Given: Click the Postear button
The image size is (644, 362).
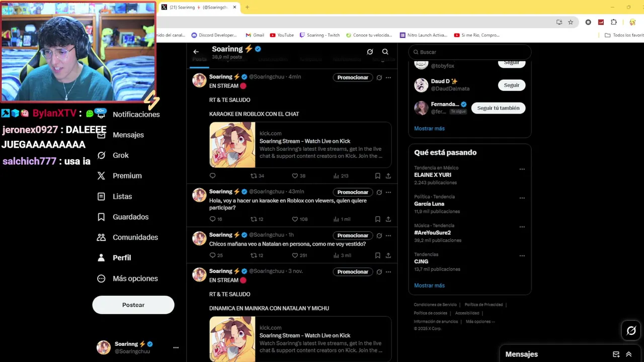Looking at the screenshot, I should point(133,305).
